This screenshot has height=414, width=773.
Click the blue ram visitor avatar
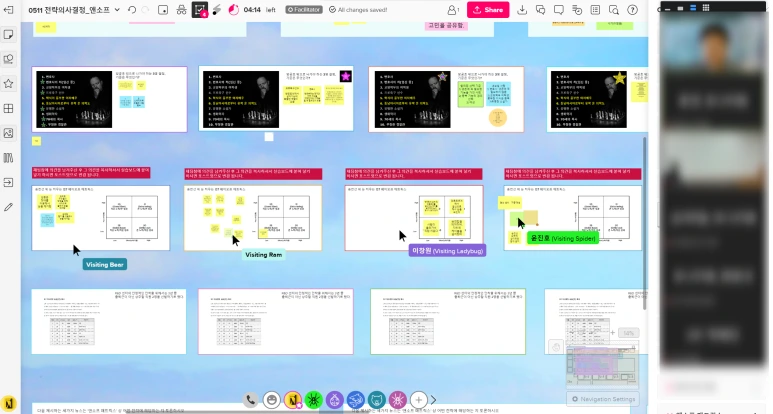[355, 400]
